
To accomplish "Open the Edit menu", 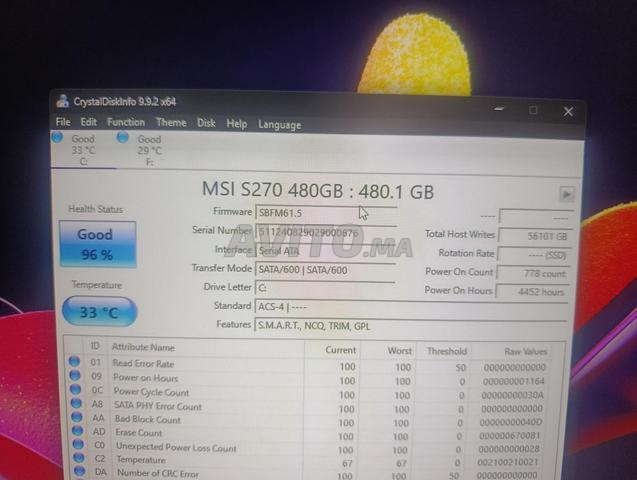I will tap(89, 122).
